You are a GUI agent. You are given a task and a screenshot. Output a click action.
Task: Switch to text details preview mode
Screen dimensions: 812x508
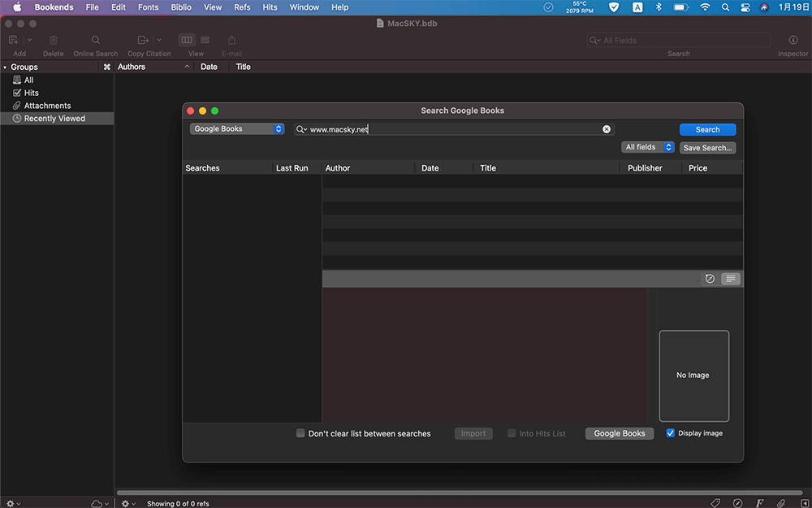pyautogui.click(x=731, y=279)
